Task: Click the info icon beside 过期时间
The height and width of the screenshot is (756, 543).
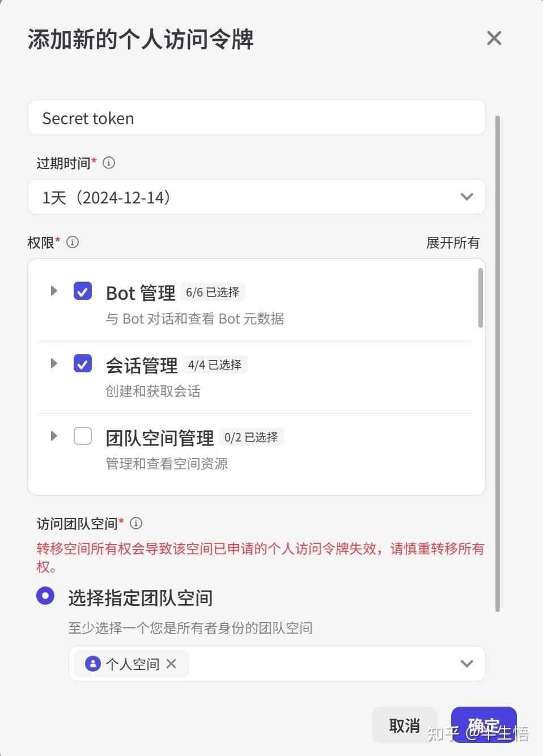Action: point(109,163)
